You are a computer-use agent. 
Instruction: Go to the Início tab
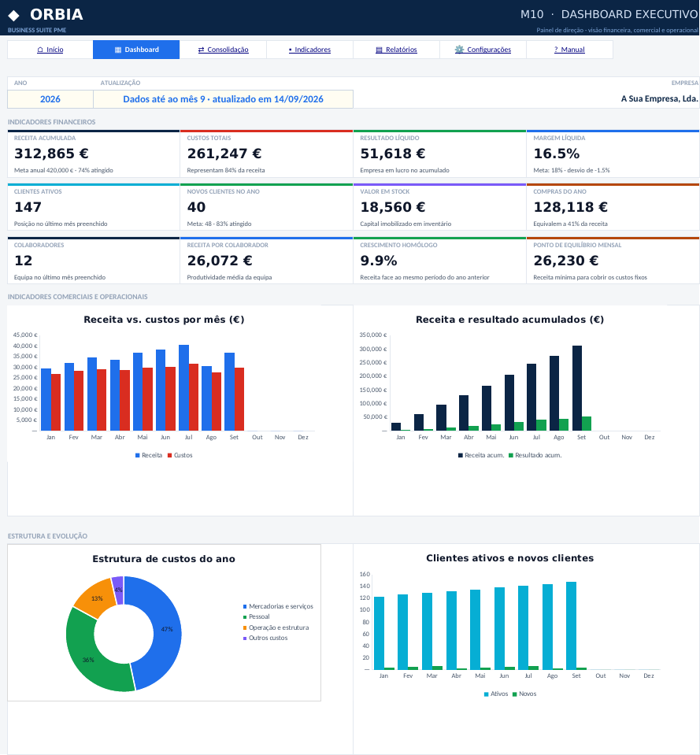point(50,50)
